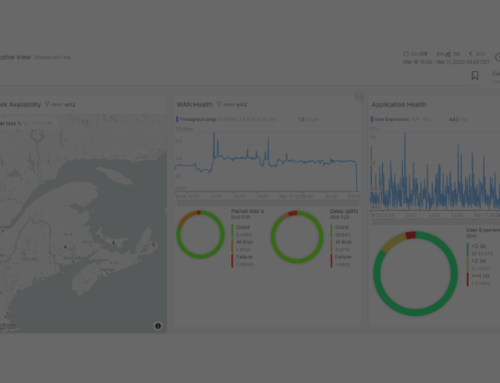Click the User Experience legend entry

click(392, 119)
